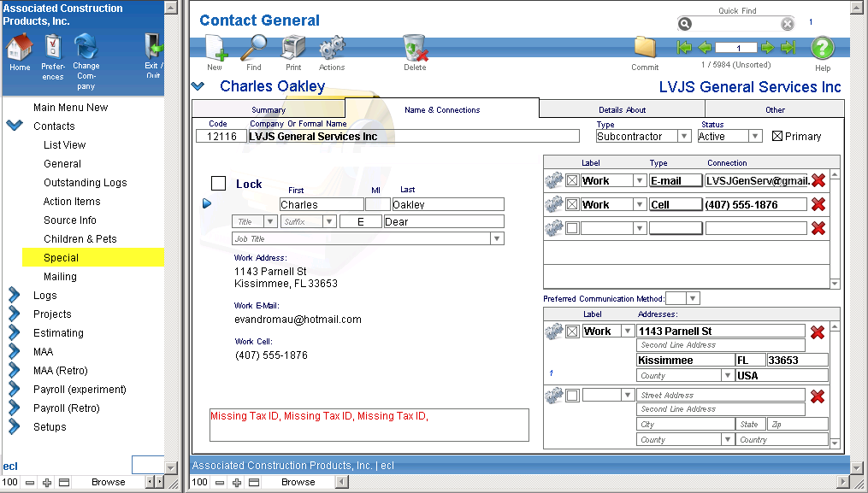This screenshot has height=493, width=868.
Task: Click the Print printer icon
Action: pyautogui.click(x=293, y=48)
